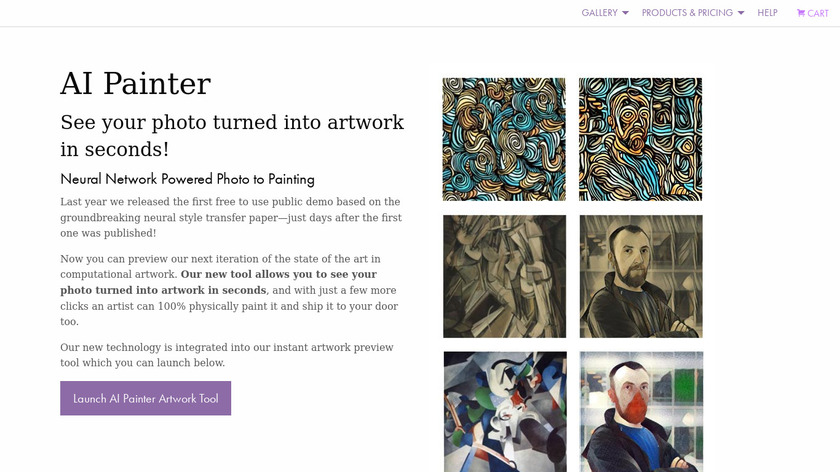
Task: Expand the Gallery dropdown arrow
Action: [x=626, y=13]
